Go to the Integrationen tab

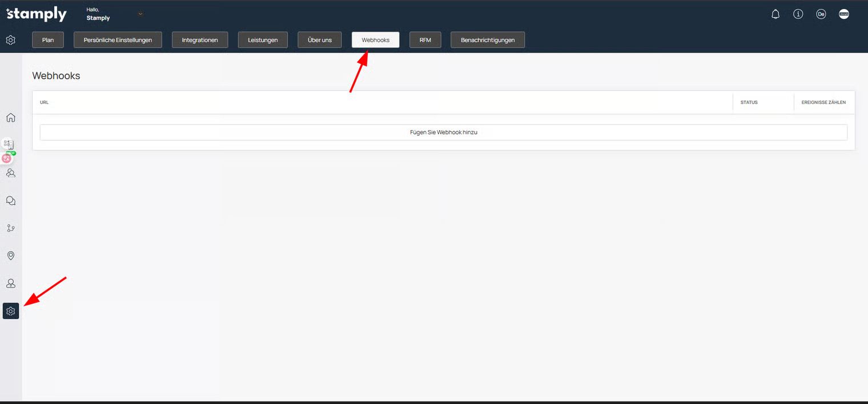click(x=200, y=40)
